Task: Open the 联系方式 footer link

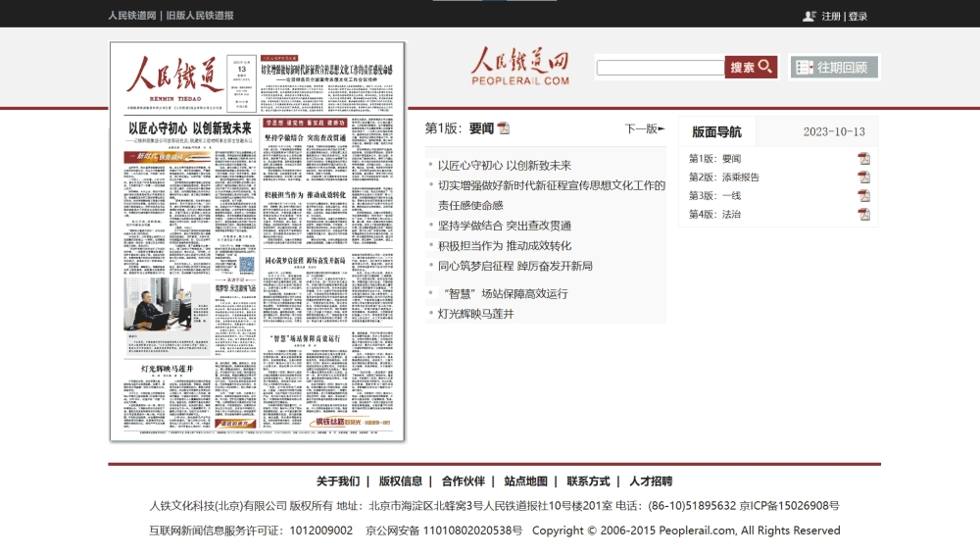Action: [x=588, y=481]
